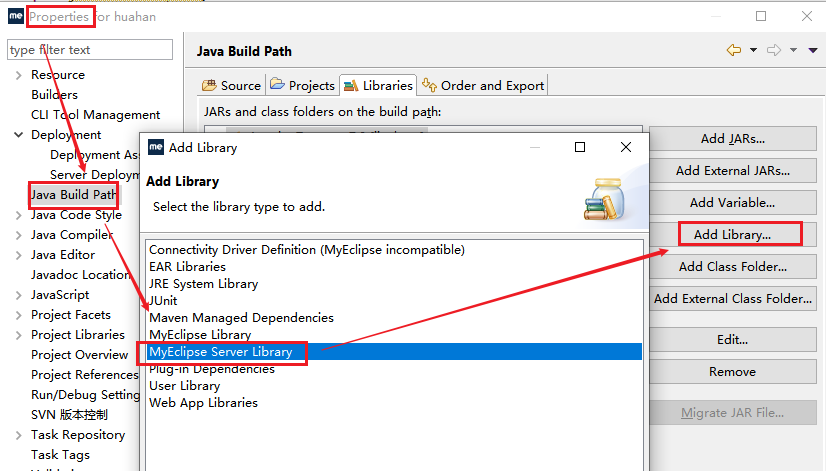
Task: Expand the Project Libraries node
Action: tap(19, 336)
